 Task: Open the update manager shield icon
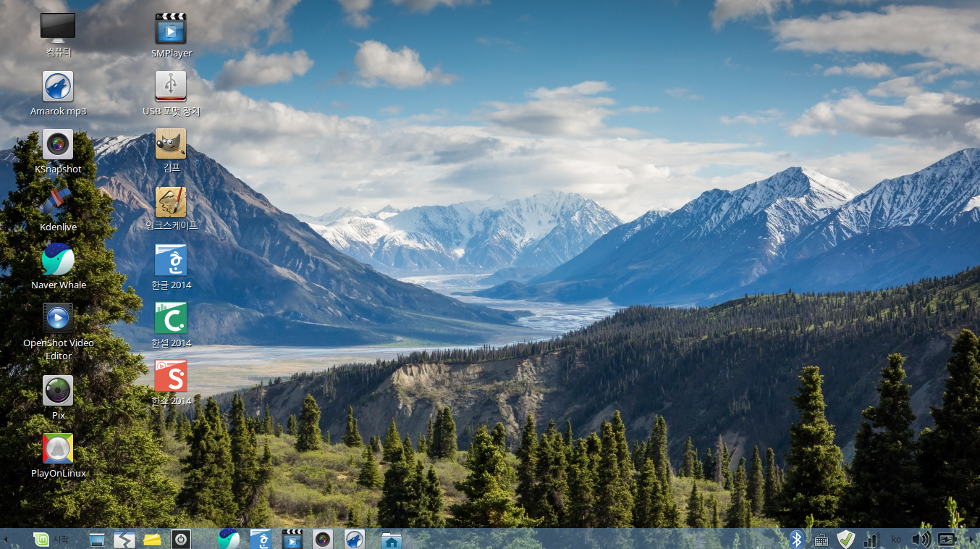tap(845, 539)
